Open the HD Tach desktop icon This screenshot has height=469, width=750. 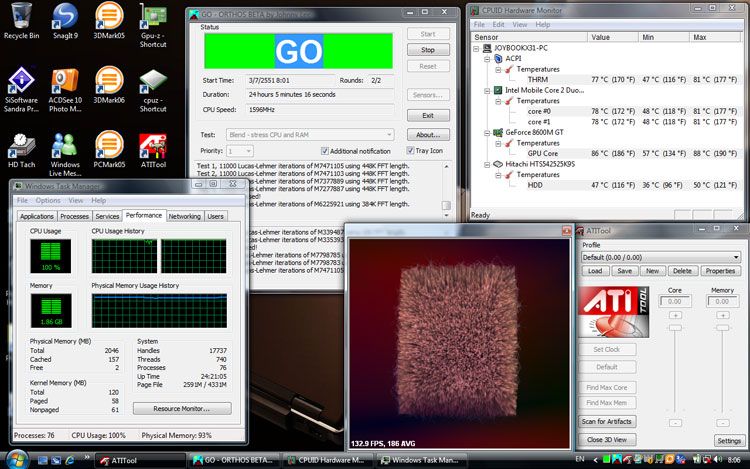[22, 150]
